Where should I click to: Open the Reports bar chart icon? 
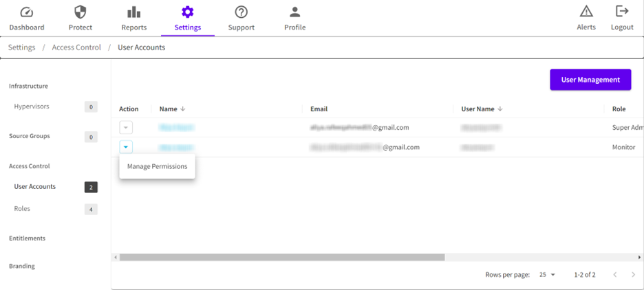pyautogui.click(x=134, y=12)
